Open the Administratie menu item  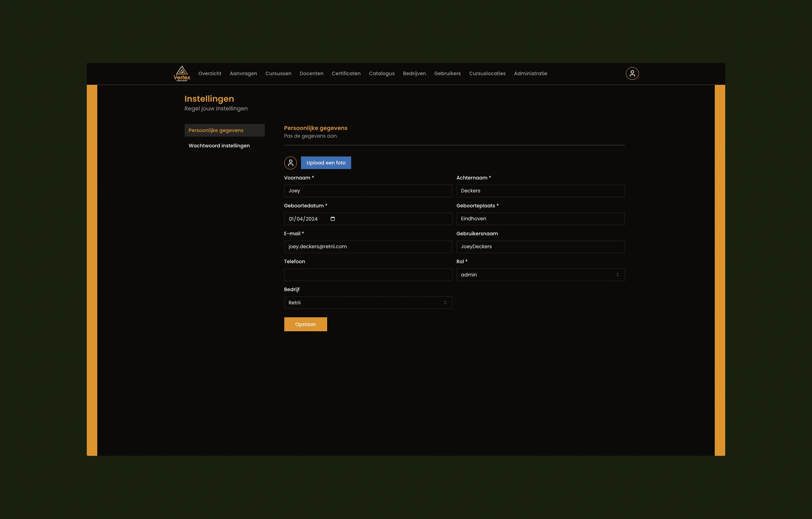tap(530, 73)
